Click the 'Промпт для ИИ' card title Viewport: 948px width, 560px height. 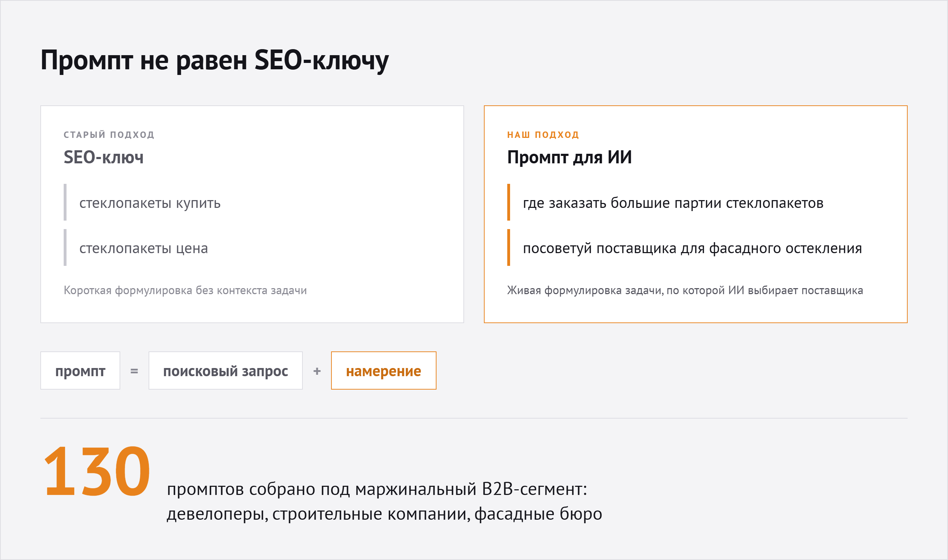coord(569,157)
